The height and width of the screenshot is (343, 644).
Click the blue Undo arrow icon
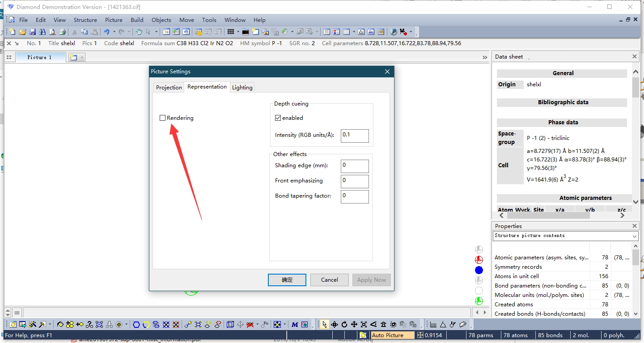pos(107,32)
